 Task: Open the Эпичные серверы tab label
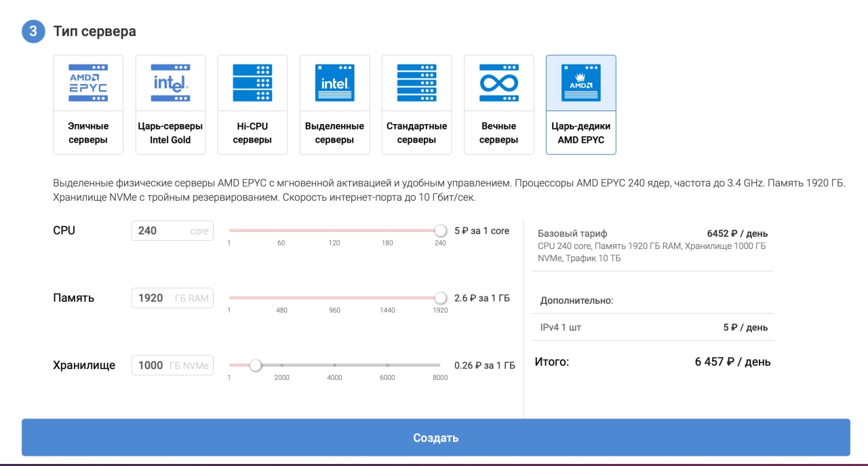click(88, 133)
